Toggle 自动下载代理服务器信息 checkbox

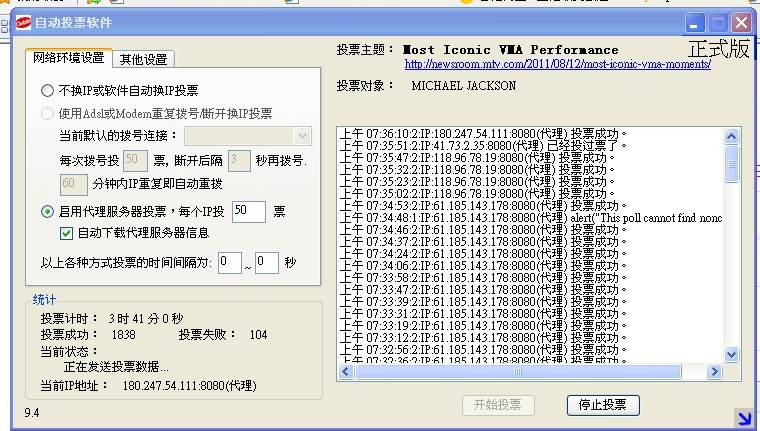pyautogui.click(x=66, y=233)
